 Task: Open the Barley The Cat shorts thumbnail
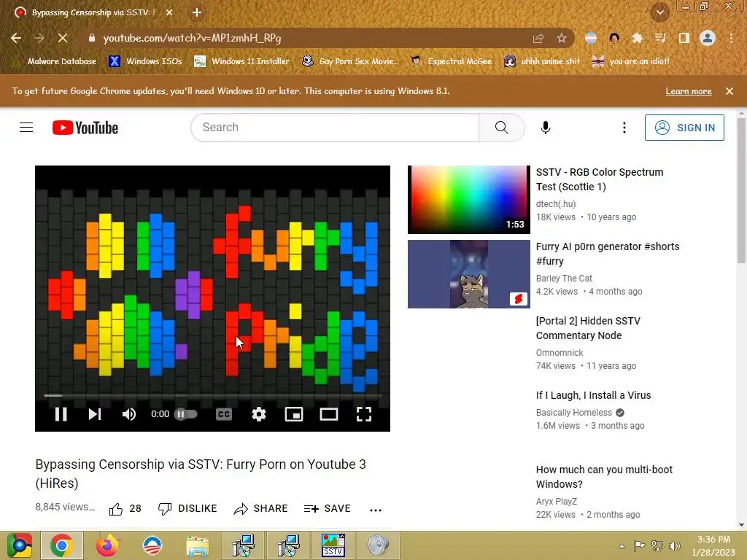tap(469, 274)
